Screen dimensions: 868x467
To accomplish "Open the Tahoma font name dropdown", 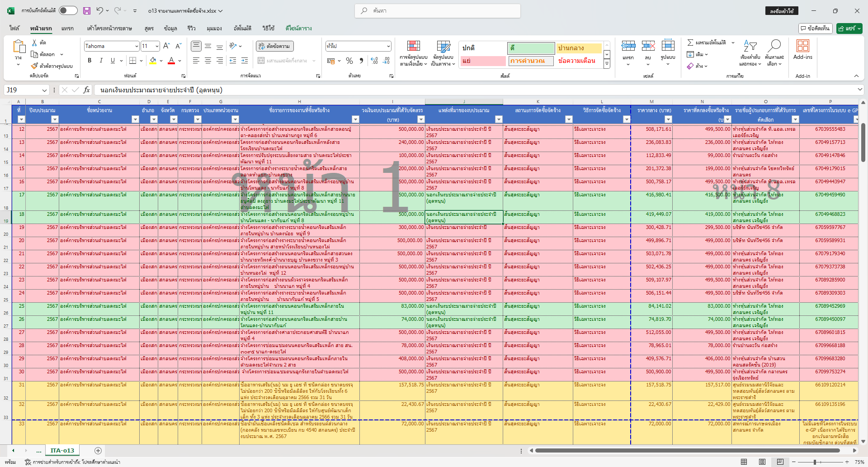I will [136, 46].
